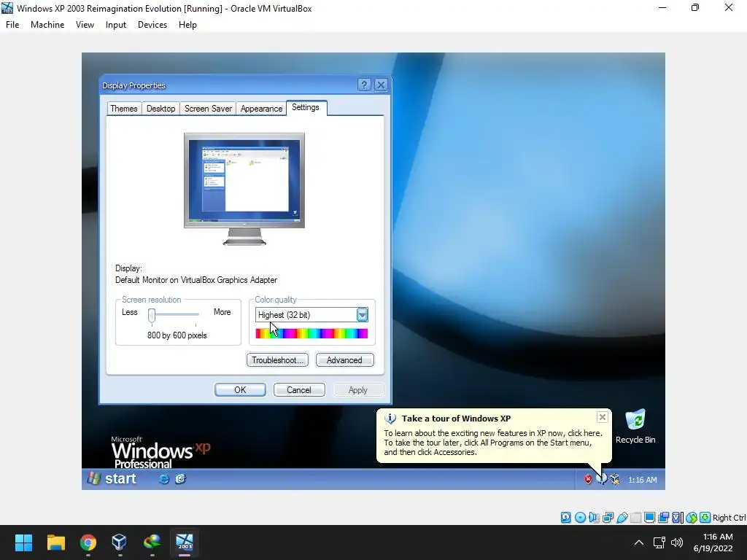Open the audio settings indicator icon

[x=594, y=518]
